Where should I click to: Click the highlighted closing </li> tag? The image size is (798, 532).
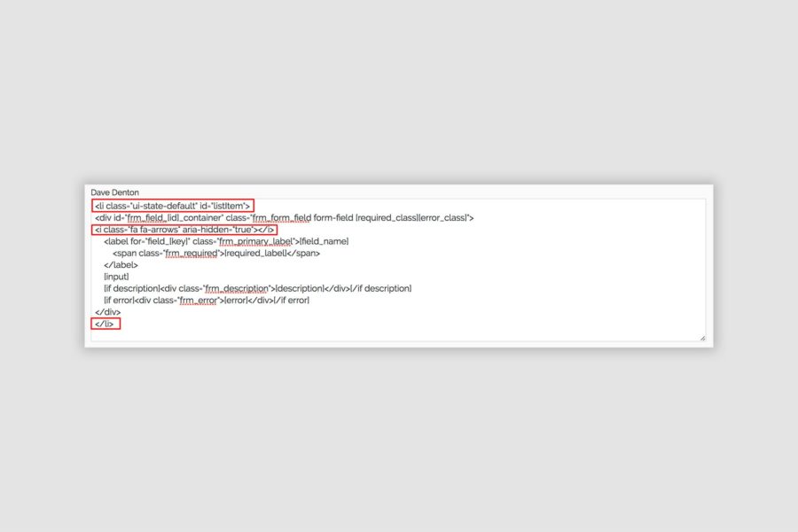[106, 324]
